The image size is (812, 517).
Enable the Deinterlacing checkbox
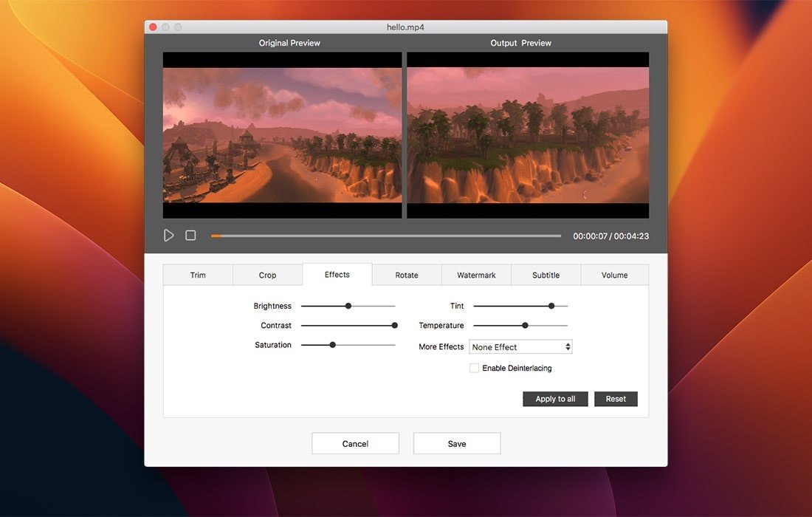click(474, 368)
